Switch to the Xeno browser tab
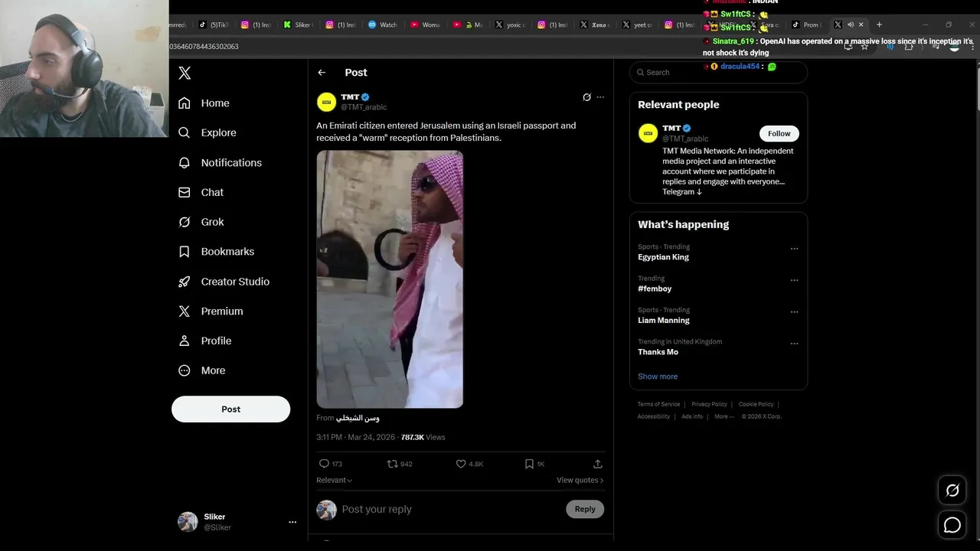Image resolution: width=980 pixels, height=551 pixels. (594, 24)
